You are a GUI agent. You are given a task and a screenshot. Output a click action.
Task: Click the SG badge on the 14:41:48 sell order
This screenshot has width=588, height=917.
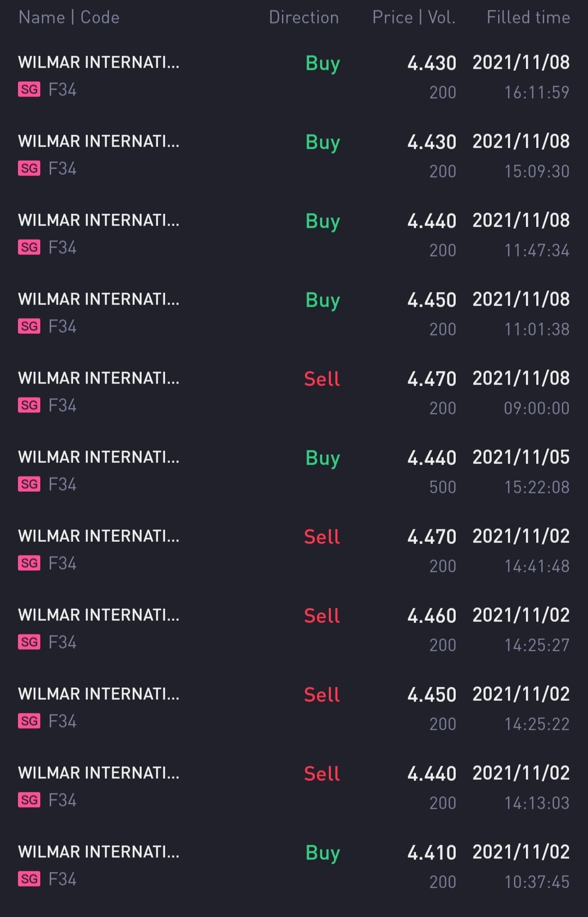[29, 563]
